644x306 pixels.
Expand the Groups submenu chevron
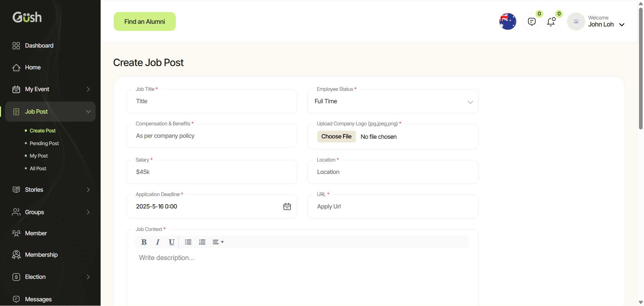coord(88,212)
